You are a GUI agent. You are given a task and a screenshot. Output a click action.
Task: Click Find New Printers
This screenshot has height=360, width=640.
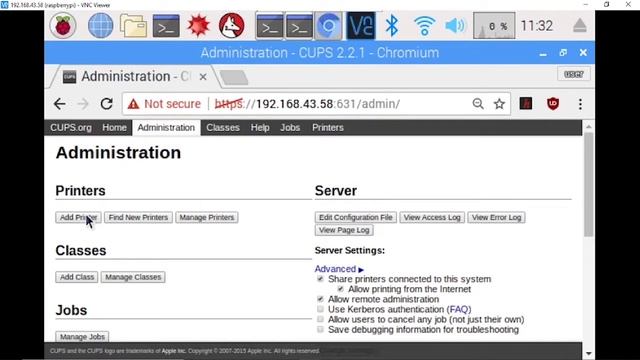[138, 218]
